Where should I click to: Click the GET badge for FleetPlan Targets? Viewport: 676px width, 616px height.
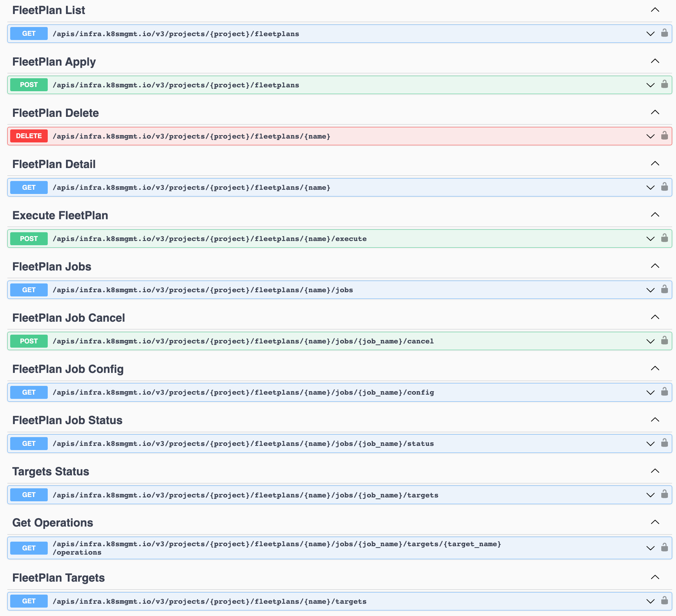click(x=29, y=601)
